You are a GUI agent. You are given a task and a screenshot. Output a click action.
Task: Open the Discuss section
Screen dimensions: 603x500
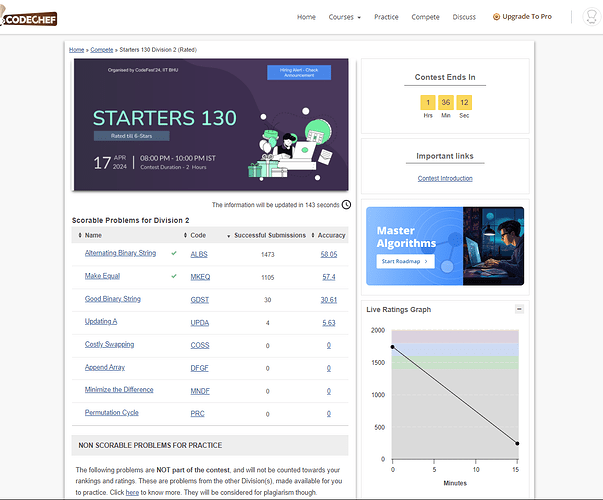coord(464,17)
